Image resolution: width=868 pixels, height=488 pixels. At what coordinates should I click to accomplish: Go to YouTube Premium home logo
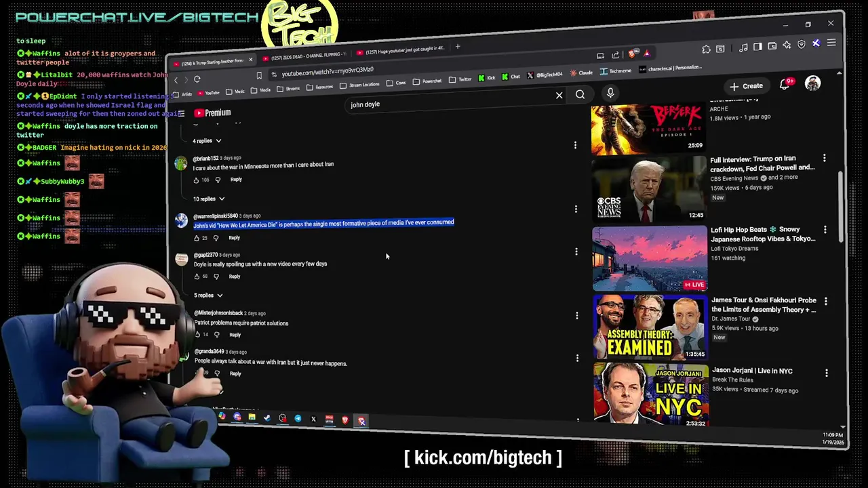[x=213, y=113]
